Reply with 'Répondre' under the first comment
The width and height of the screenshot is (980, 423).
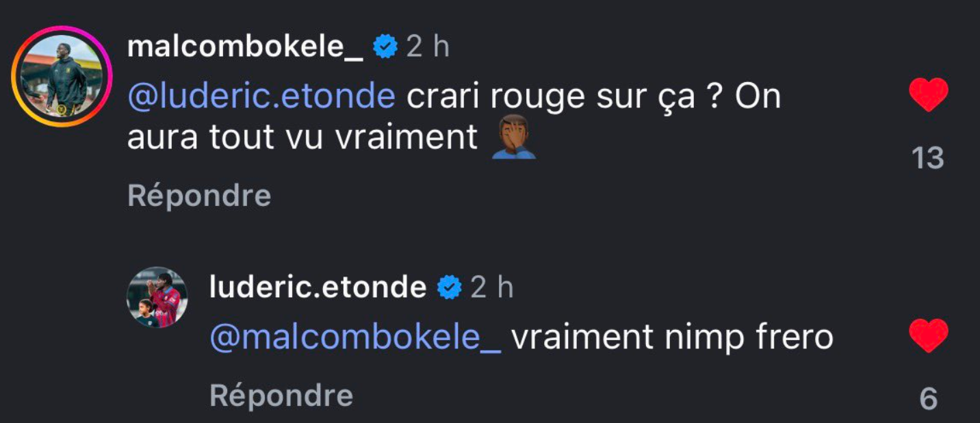pos(198,196)
